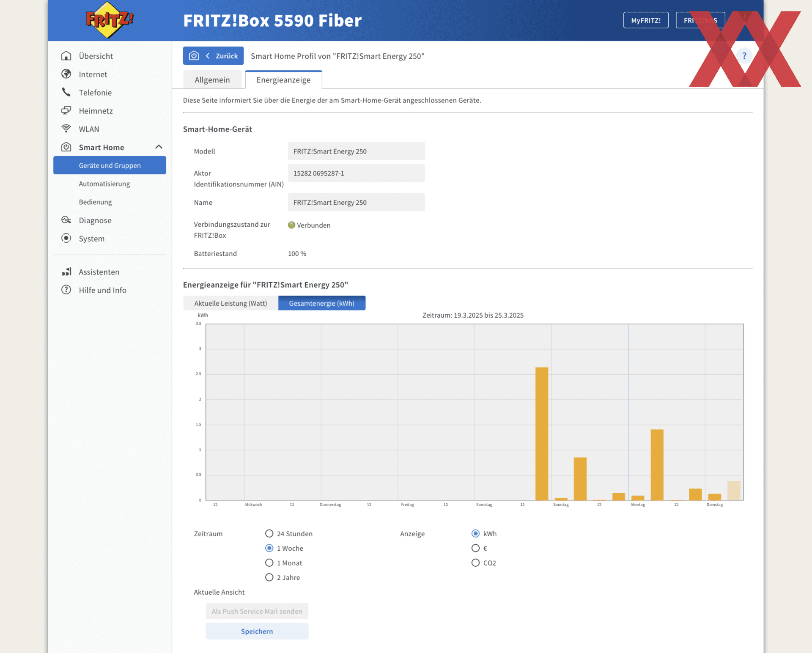
Task: Click the Zeitraum date range text above chart
Action: 473,315
